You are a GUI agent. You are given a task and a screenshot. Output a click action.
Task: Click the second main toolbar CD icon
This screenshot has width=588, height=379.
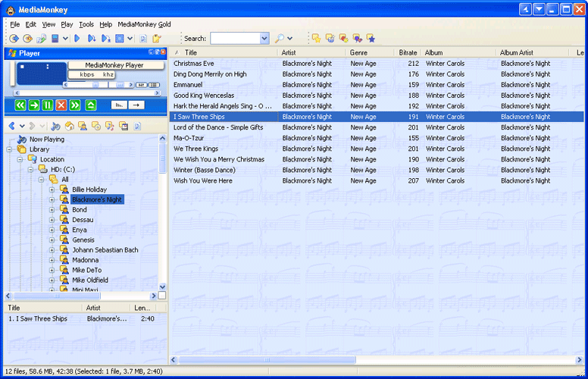click(x=27, y=38)
